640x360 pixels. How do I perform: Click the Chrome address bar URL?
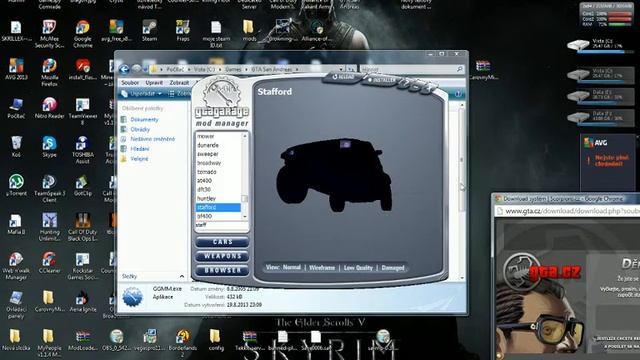571,211
